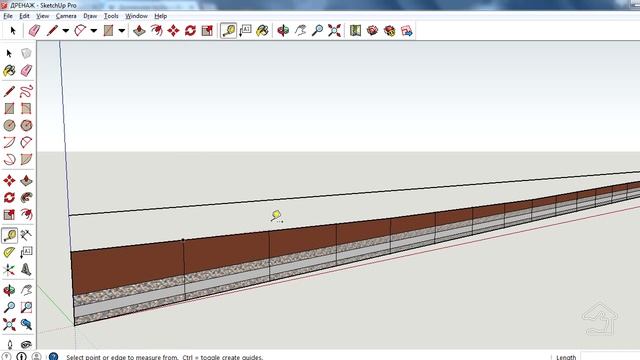This screenshot has width=640, height=360.
Task: Choose Circle tool in left toolbar
Action: (9, 125)
